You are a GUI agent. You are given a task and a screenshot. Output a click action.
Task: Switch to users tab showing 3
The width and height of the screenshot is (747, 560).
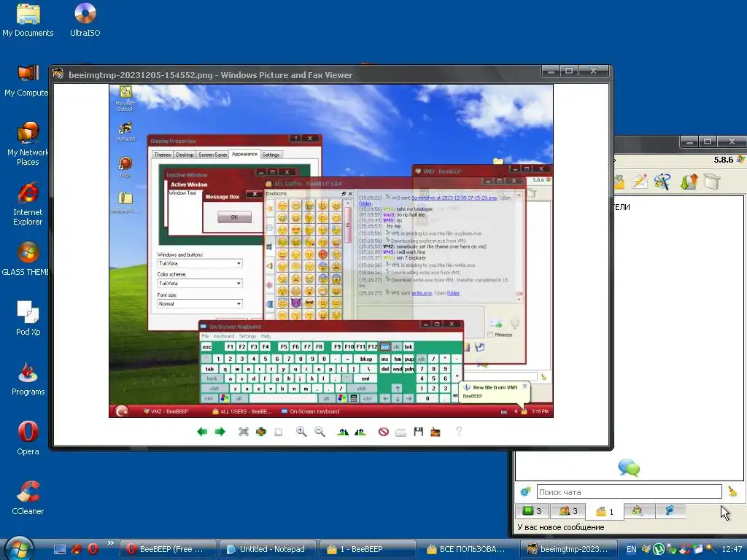(x=568, y=511)
